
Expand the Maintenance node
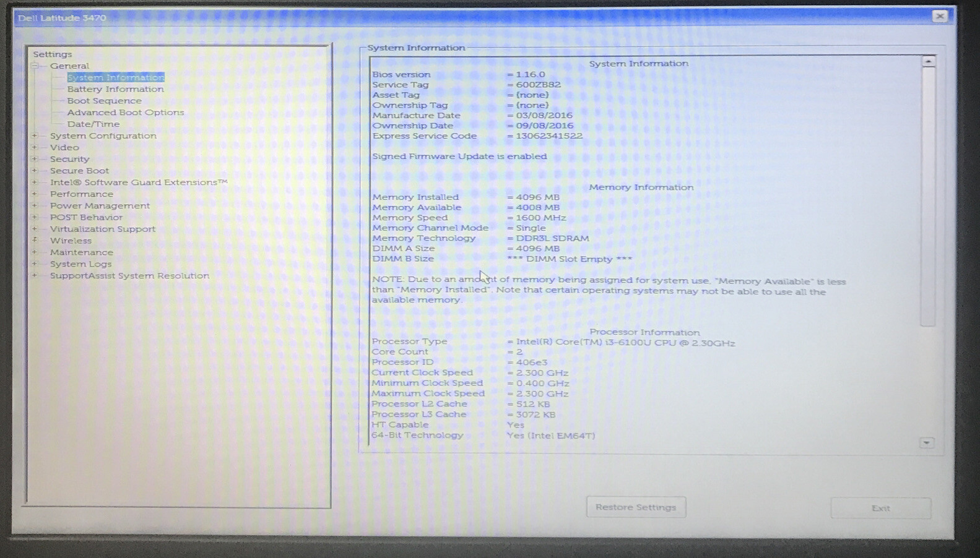pos(35,252)
